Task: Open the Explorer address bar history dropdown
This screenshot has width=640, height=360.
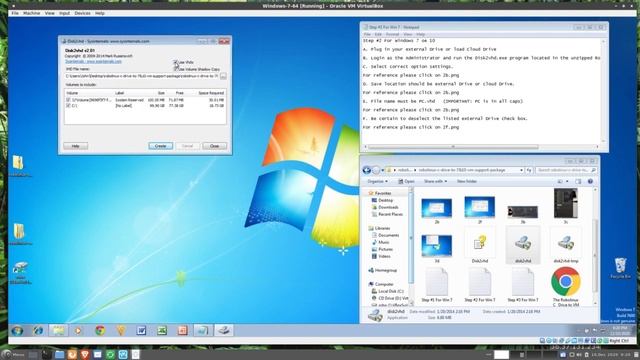Action: tap(521, 170)
